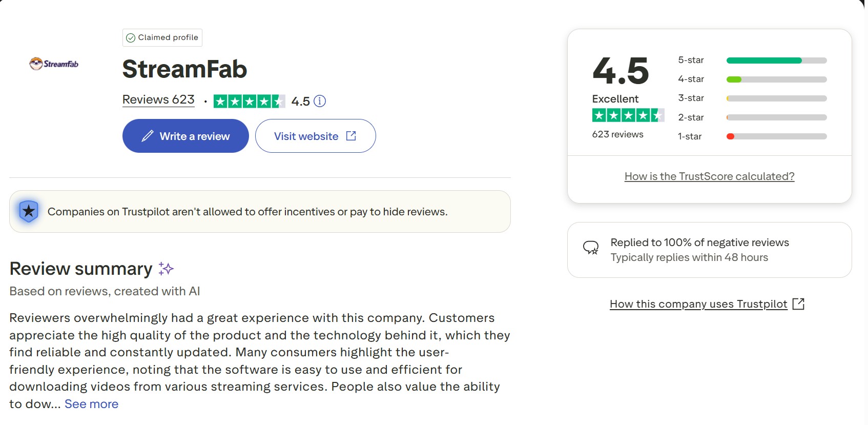
Task: Click the 3-star rating progress bar
Action: (776, 98)
